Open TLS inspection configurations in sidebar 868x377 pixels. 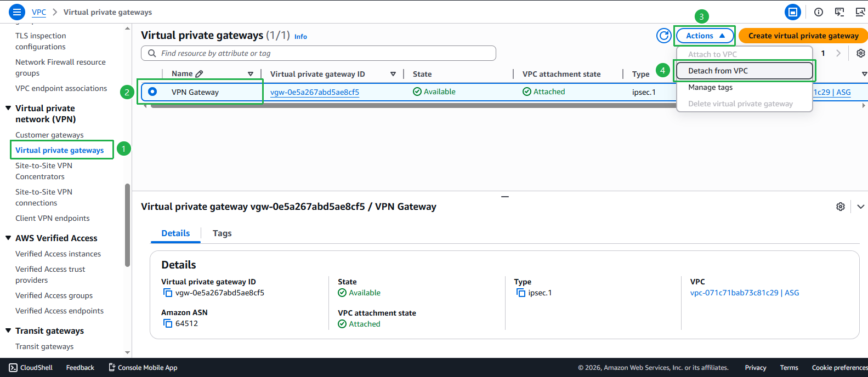(x=41, y=41)
